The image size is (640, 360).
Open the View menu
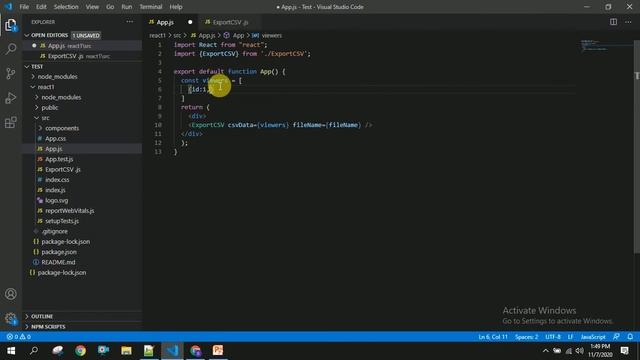coord(92,7)
